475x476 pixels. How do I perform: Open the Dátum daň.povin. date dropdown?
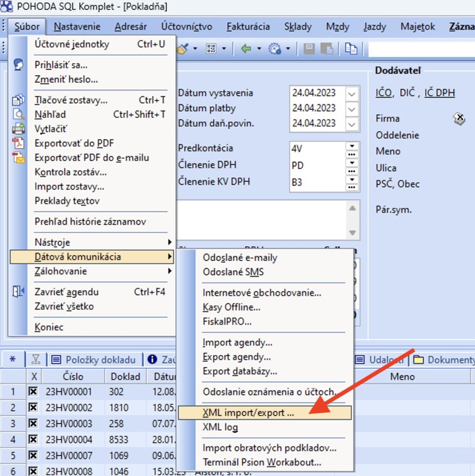click(352, 124)
